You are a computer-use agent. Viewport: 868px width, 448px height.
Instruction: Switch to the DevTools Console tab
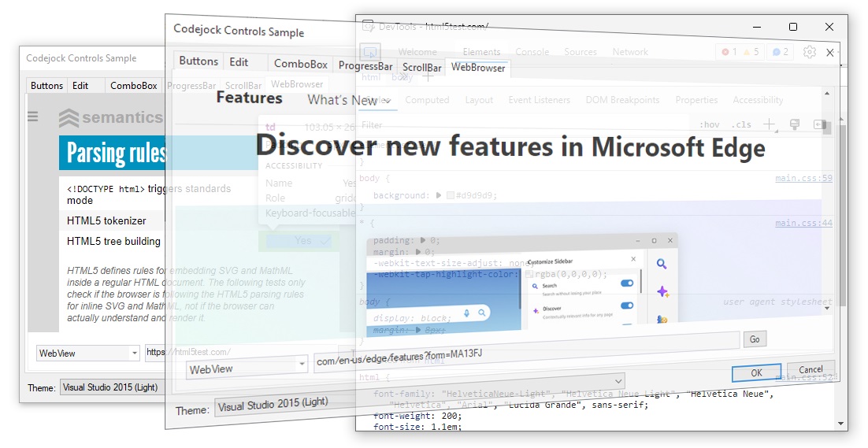tap(532, 51)
